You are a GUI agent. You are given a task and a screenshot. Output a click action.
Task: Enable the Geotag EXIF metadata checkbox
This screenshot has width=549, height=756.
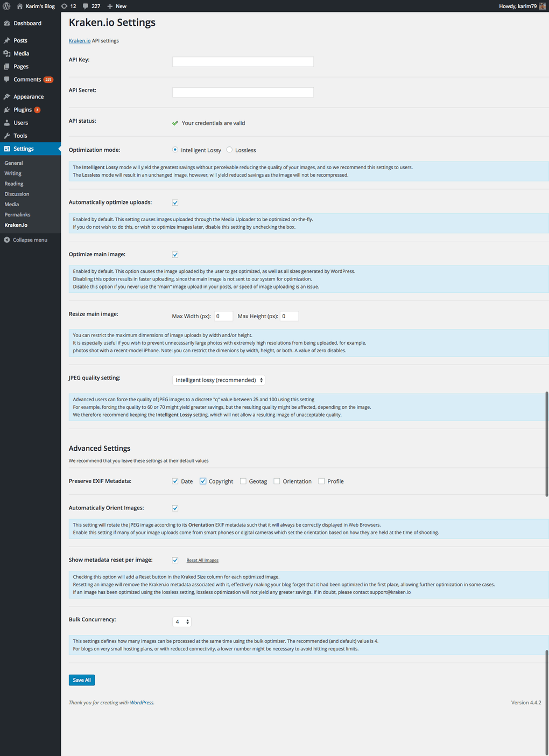point(243,480)
